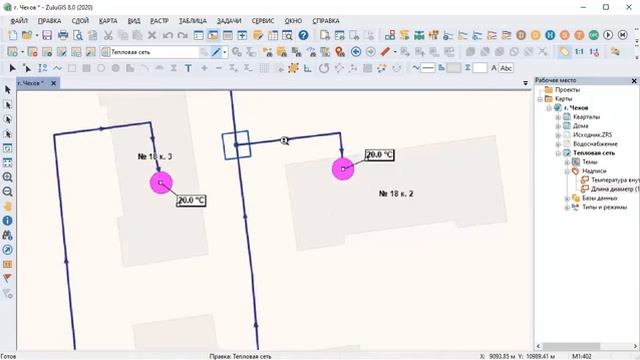Click the Abc text style button
Viewport: 640px width, 360px height.
[506, 68]
